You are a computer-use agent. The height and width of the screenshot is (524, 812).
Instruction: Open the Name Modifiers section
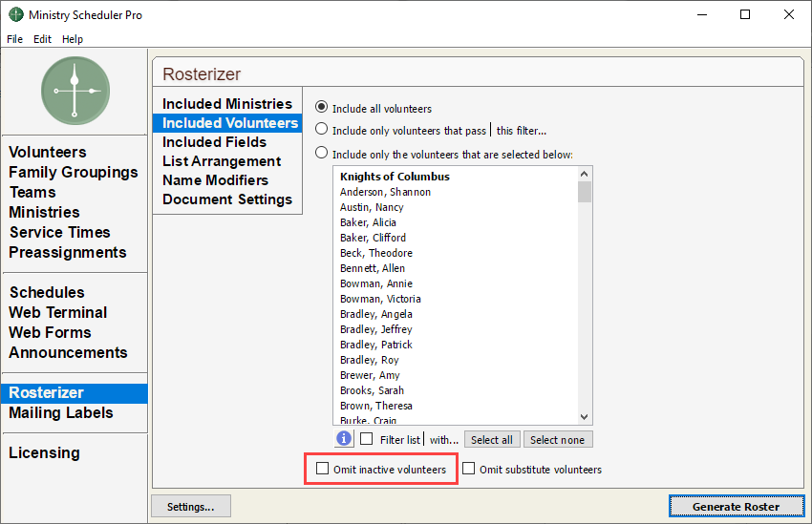(227, 180)
